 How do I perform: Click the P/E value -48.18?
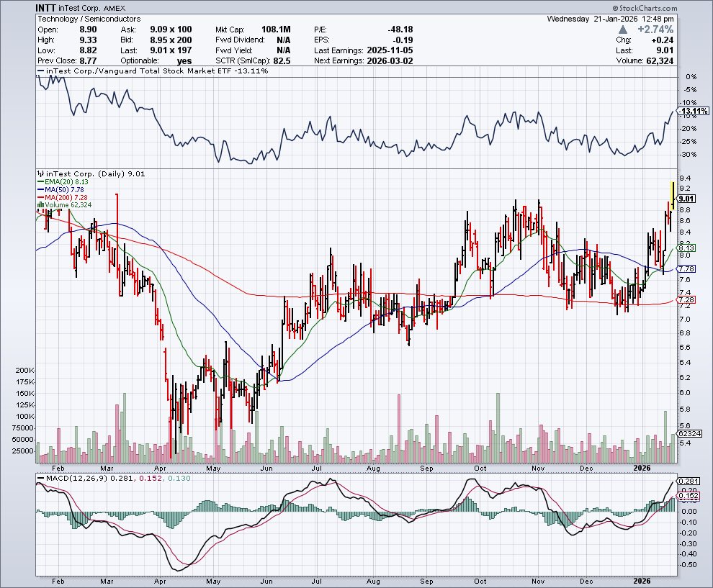coord(400,30)
